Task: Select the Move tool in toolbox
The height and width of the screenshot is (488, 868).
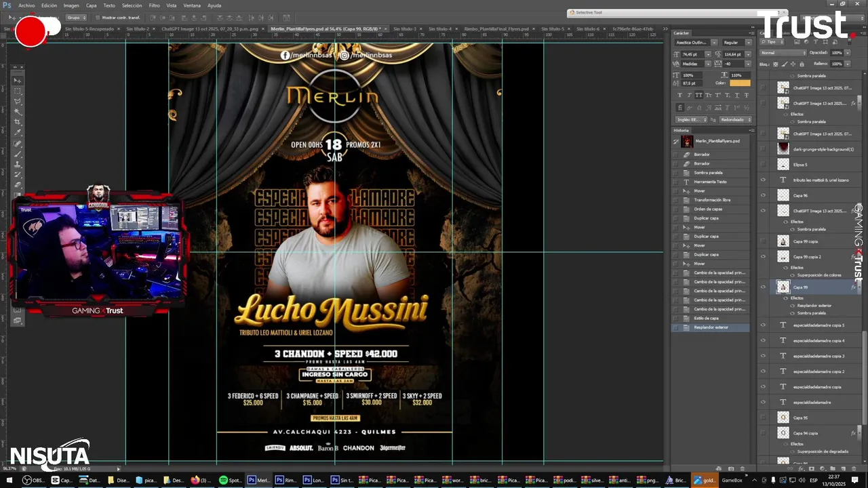Action: [x=18, y=80]
